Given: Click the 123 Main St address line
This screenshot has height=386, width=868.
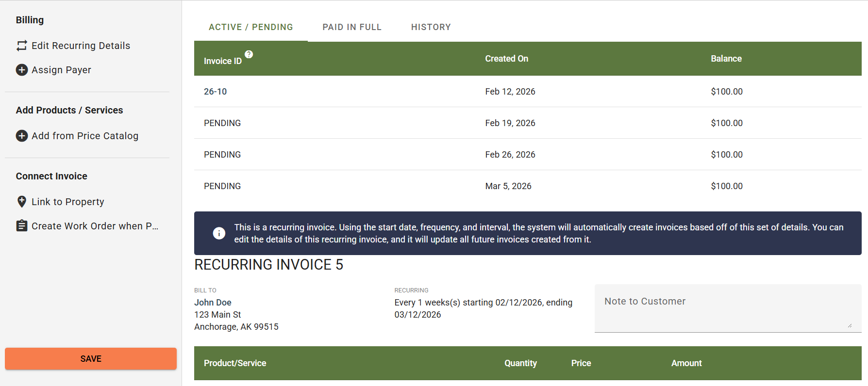Looking at the screenshot, I should pos(217,315).
